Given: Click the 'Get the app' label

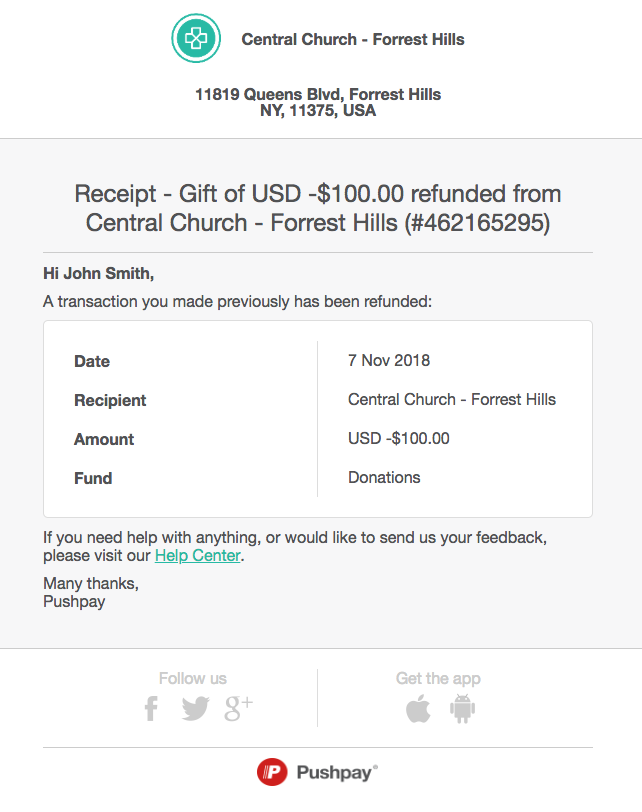Looking at the screenshot, I should (x=438, y=678).
